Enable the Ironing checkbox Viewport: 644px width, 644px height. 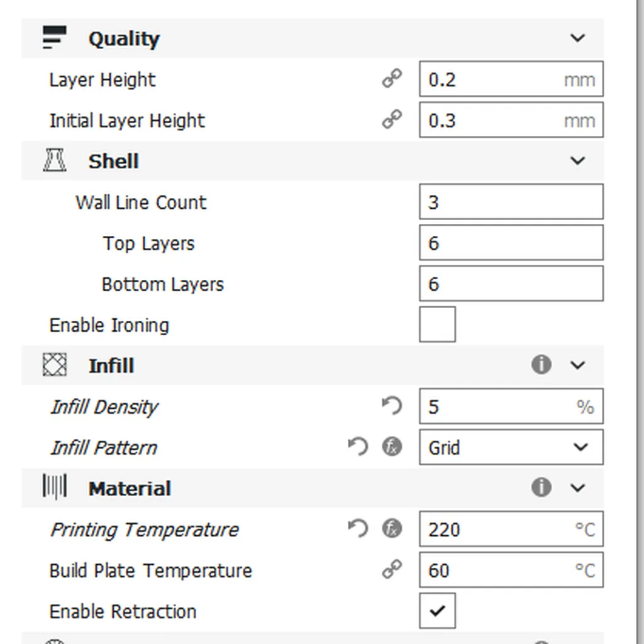point(437,325)
